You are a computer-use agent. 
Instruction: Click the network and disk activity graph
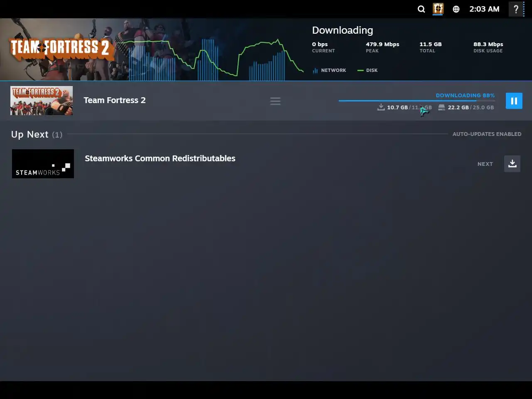(212, 59)
